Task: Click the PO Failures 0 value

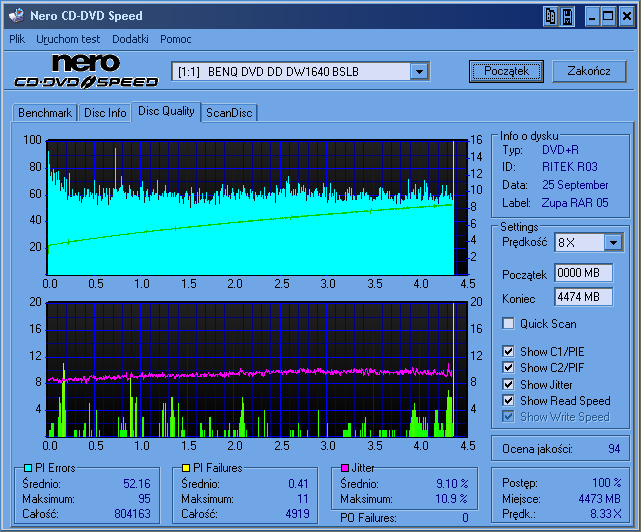Action: (465, 518)
